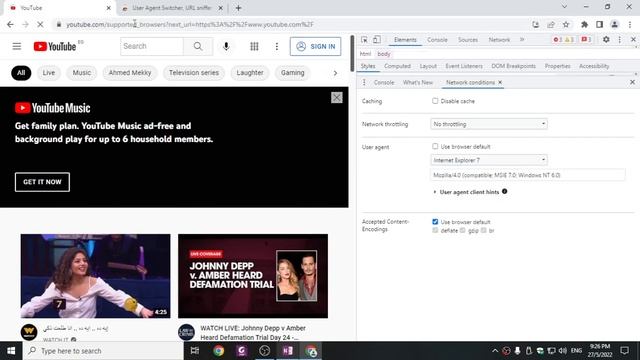
Task: Open the Network throttling dropdown
Action: pyautogui.click(x=489, y=124)
